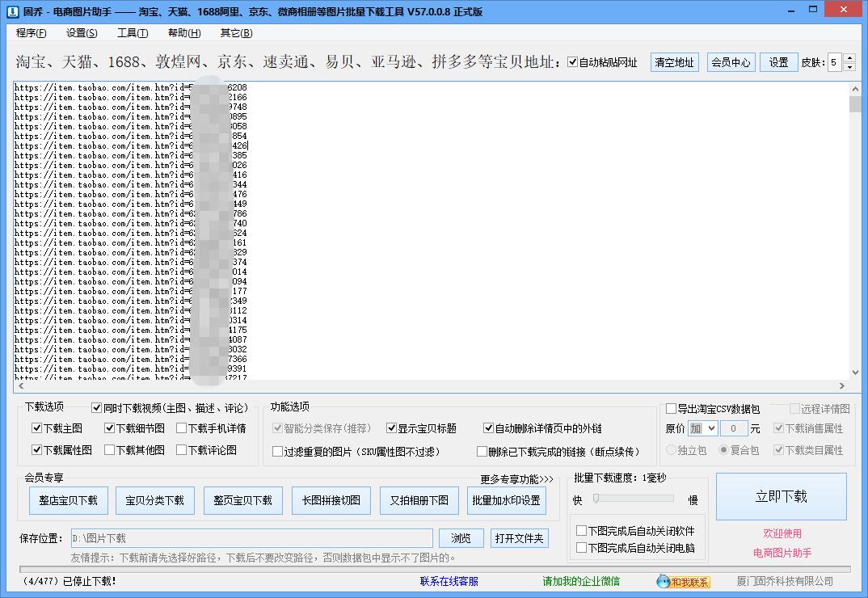The width and height of the screenshot is (868, 598).
Task: Enable 下载评论图 checkbox
Action: pos(181,449)
